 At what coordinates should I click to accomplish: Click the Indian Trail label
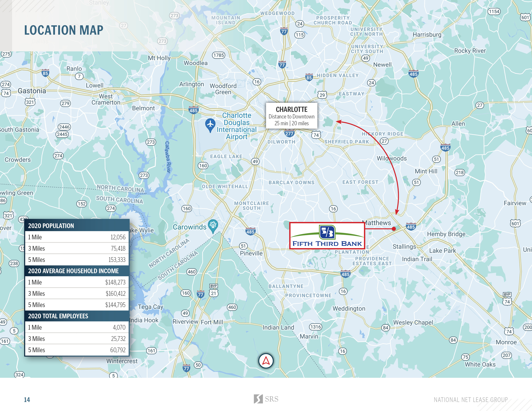click(x=417, y=259)
